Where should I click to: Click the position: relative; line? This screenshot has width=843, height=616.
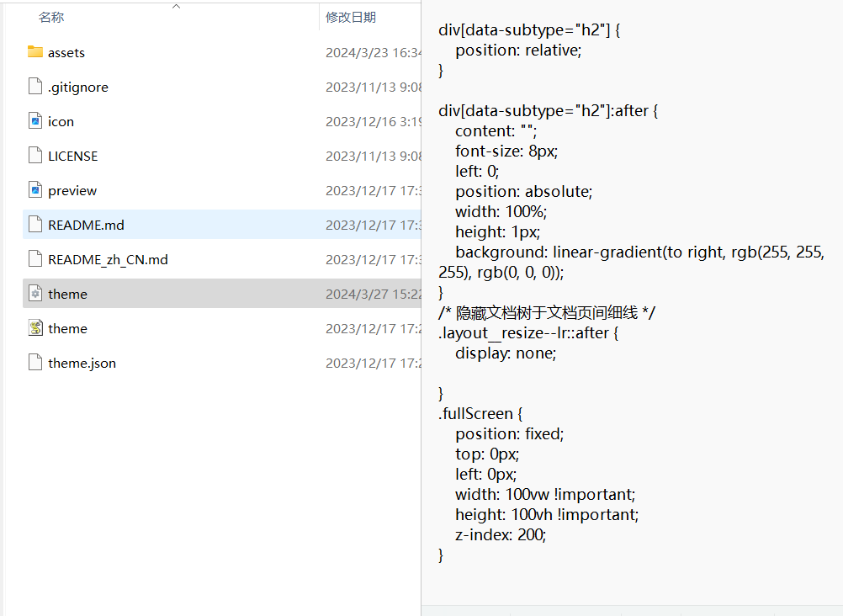518,50
